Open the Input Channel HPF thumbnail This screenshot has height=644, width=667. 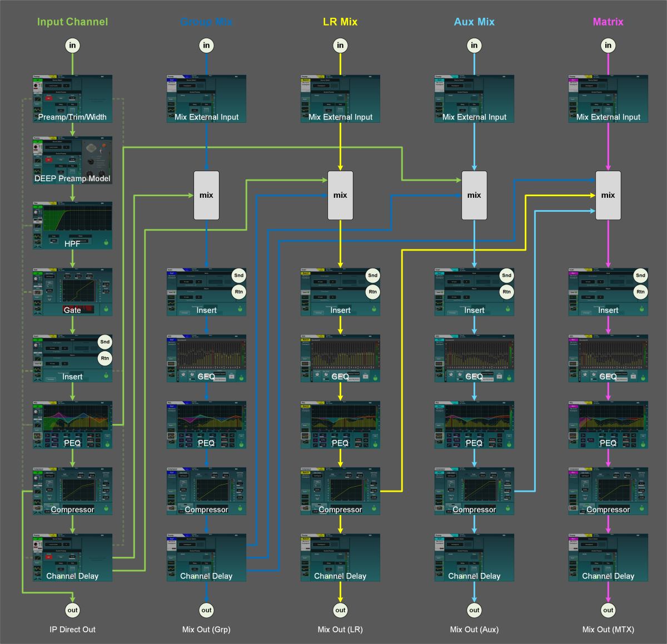[x=72, y=225]
